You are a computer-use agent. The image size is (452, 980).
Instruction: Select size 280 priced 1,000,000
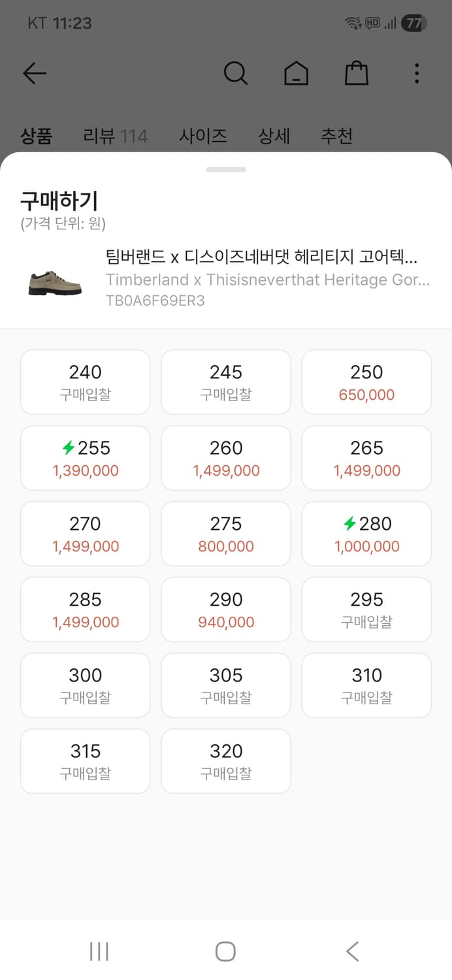tap(366, 534)
